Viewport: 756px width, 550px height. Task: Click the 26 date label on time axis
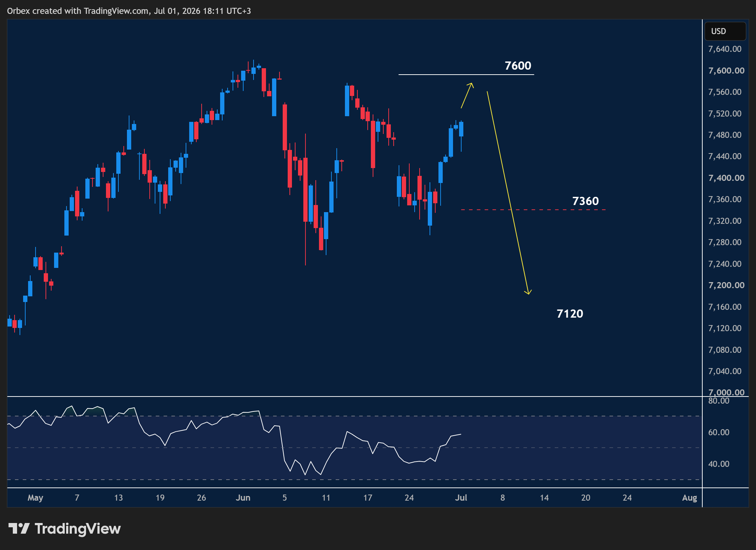pyautogui.click(x=201, y=498)
